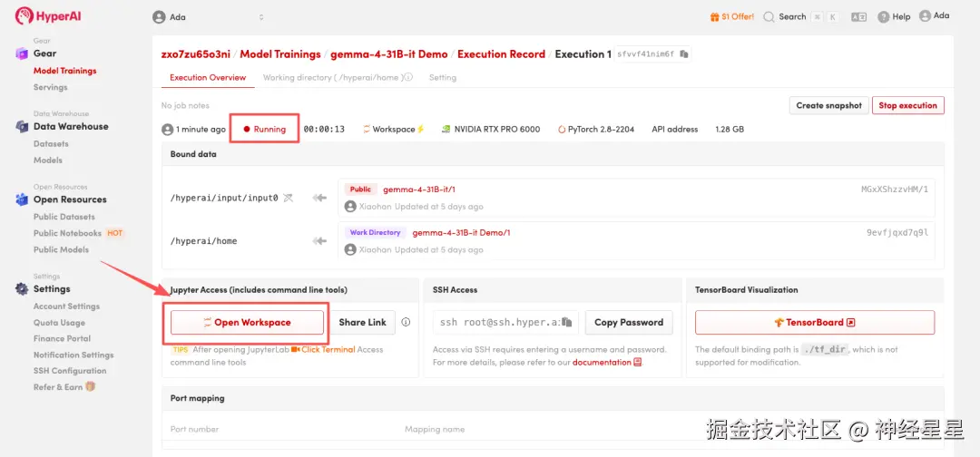Click the Working directory tab info icon
The height and width of the screenshot is (457, 980).
point(408,78)
